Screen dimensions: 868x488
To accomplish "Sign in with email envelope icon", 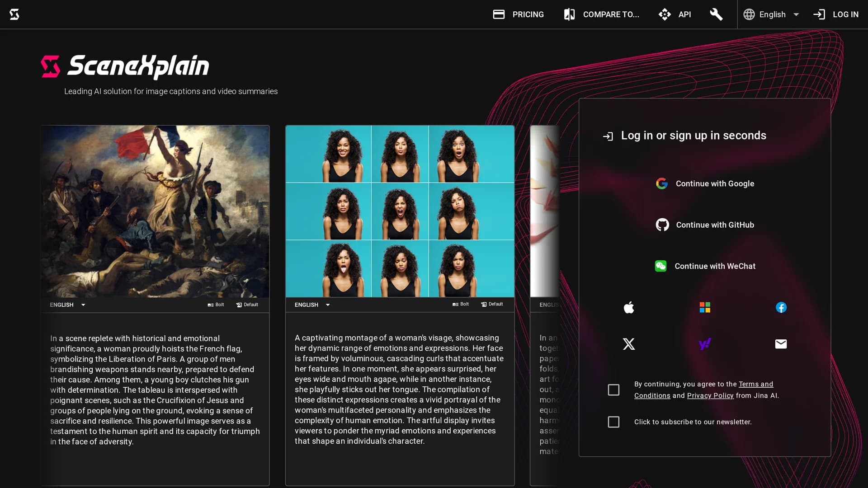I will pyautogui.click(x=781, y=344).
